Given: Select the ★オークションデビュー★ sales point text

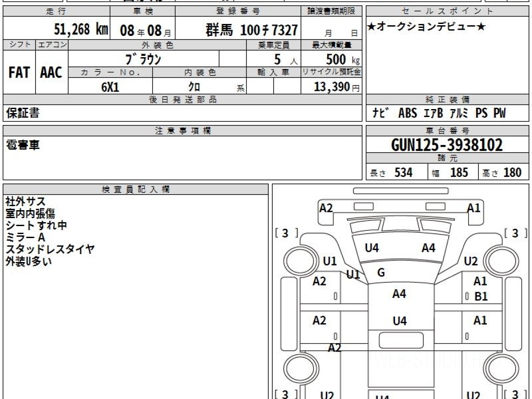Looking at the screenshot, I should point(426,27).
